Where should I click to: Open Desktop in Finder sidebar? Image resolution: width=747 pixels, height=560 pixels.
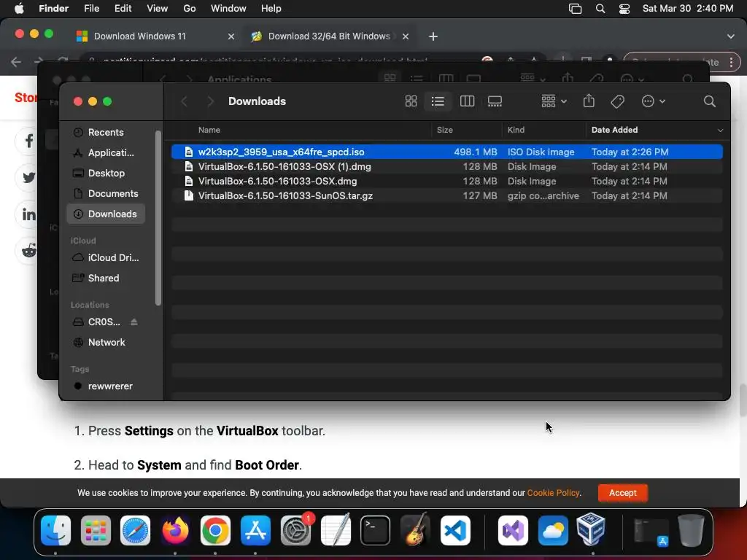pyautogui.click(x=106, y=174)
